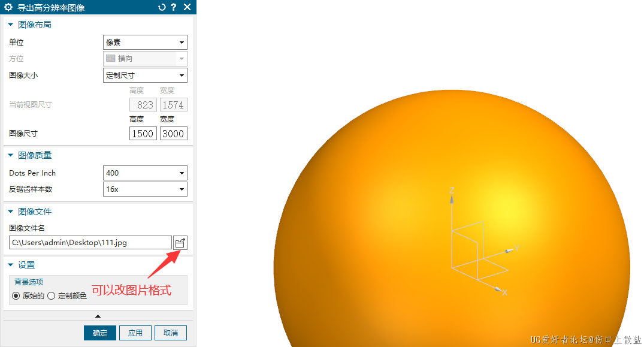Click the collapse arrow at dialog bottom
This screenshot has width=644, height=347.
98,316
